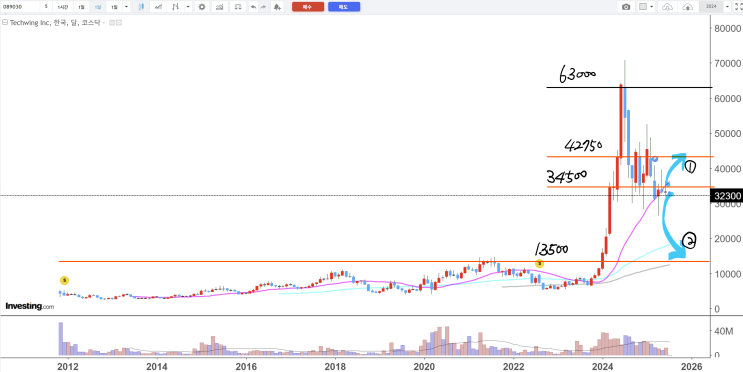
Task: Open the indicators panel icon
Action: (219, 7)
